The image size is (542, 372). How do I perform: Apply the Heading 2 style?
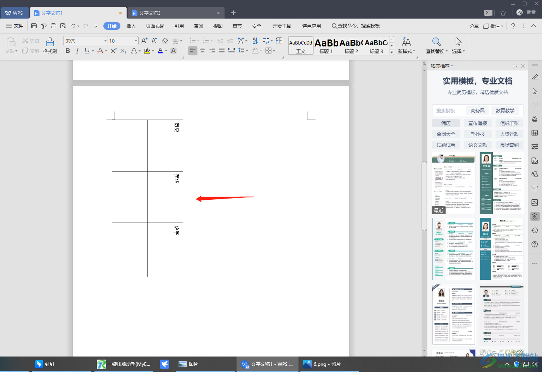351,45
